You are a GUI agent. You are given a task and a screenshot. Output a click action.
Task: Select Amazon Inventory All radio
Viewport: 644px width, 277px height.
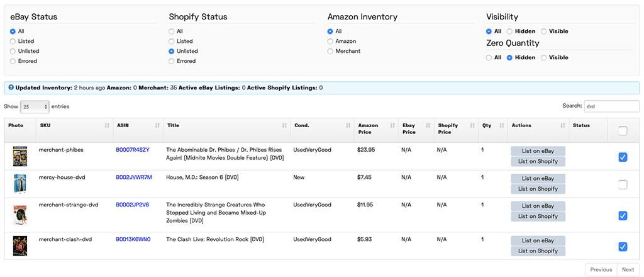click(330, 31)
